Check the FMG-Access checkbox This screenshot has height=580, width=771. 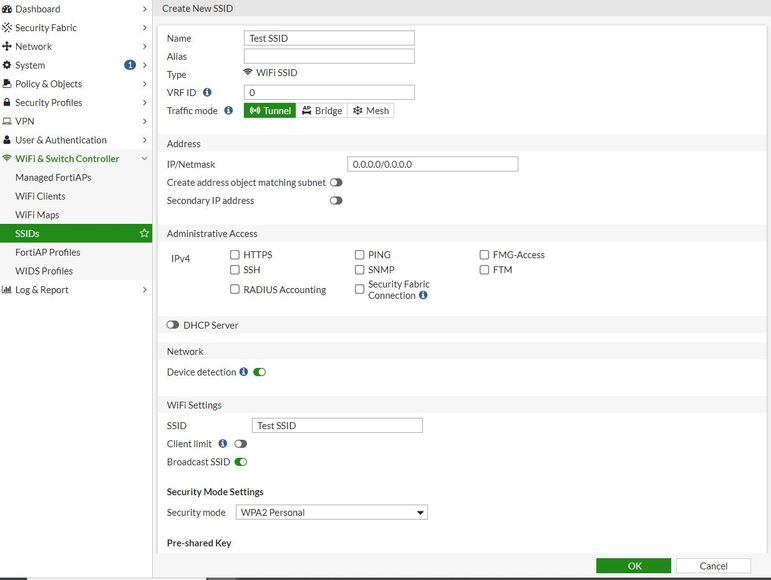(484, 255)
